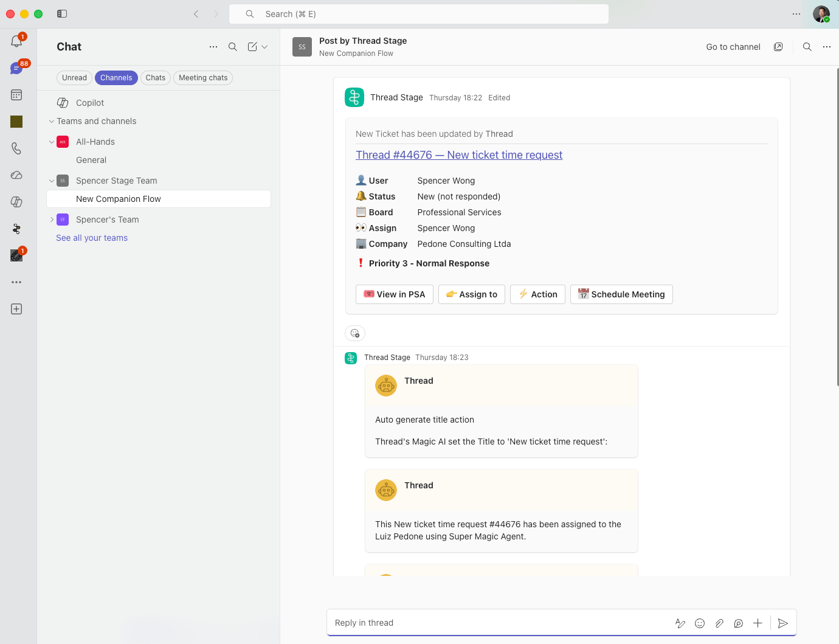Screen dimensions: 839x644
Task: Click the Add apps plus icon
Action: [x=16, y=309]
